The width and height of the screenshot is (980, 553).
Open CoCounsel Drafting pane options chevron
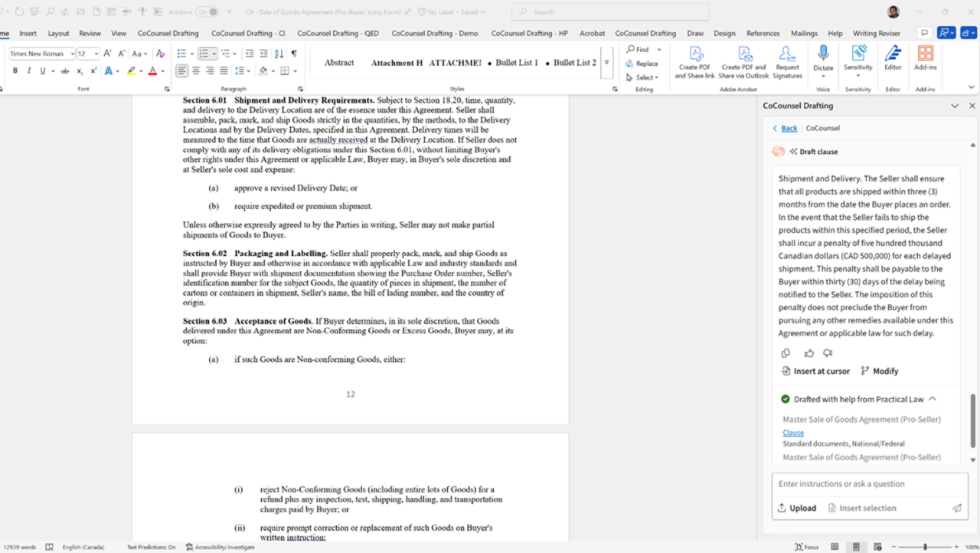click(955, 106)
